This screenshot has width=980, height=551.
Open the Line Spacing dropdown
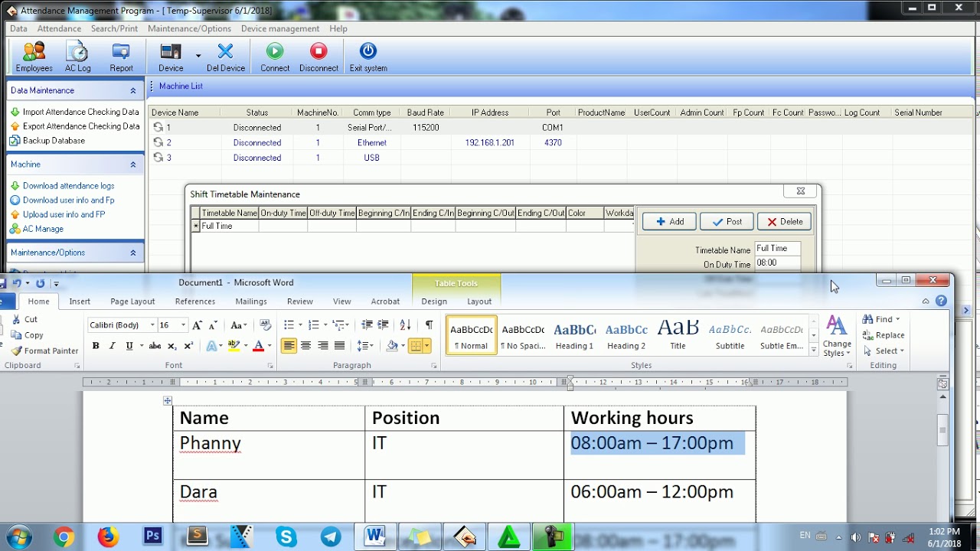[x=365, y=346]
